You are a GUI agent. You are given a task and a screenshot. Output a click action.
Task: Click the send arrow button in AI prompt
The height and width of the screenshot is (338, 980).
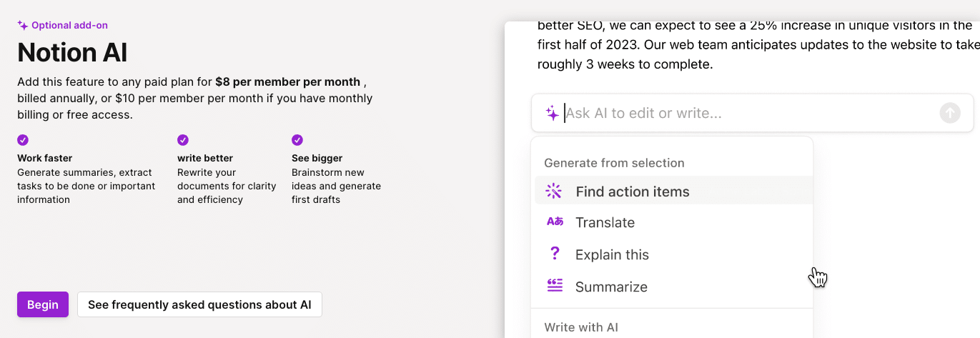(x=950, y=113)
